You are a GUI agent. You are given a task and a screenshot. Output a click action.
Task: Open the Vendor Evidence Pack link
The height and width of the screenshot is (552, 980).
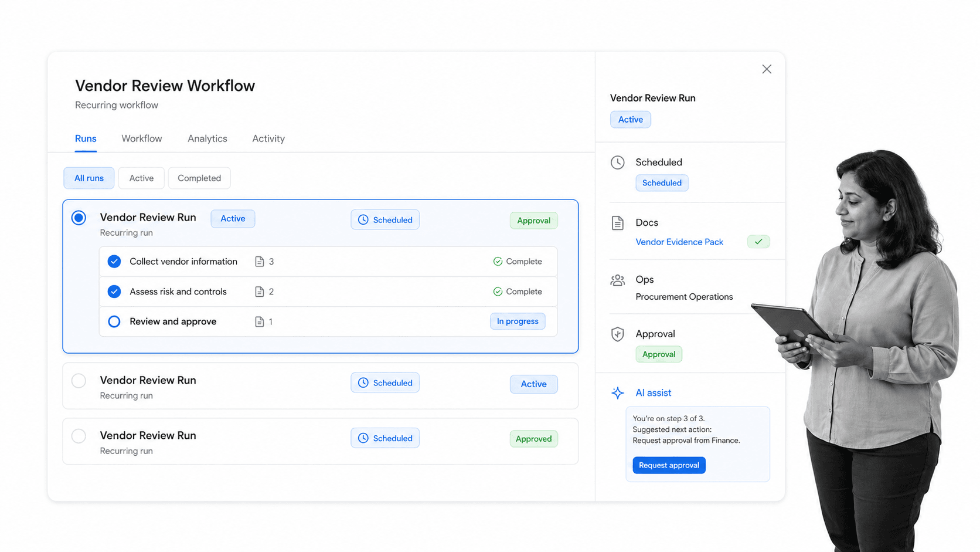pos(679,242)
